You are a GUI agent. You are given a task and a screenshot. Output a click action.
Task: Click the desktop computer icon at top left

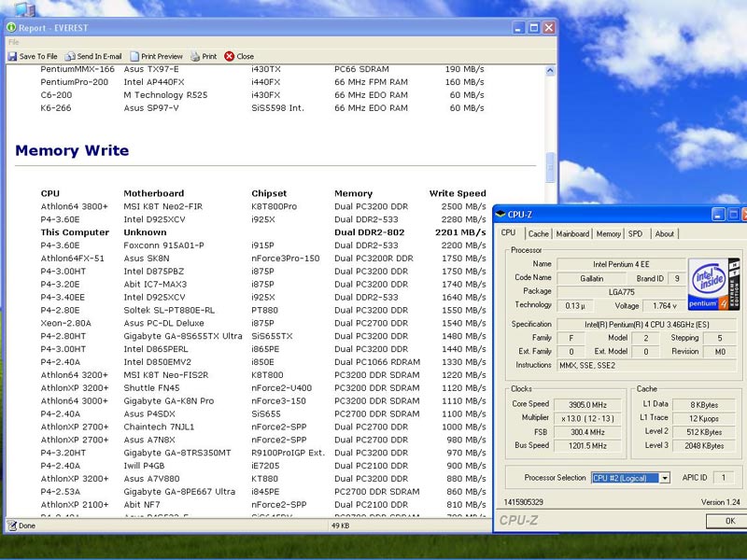[25, 7]
